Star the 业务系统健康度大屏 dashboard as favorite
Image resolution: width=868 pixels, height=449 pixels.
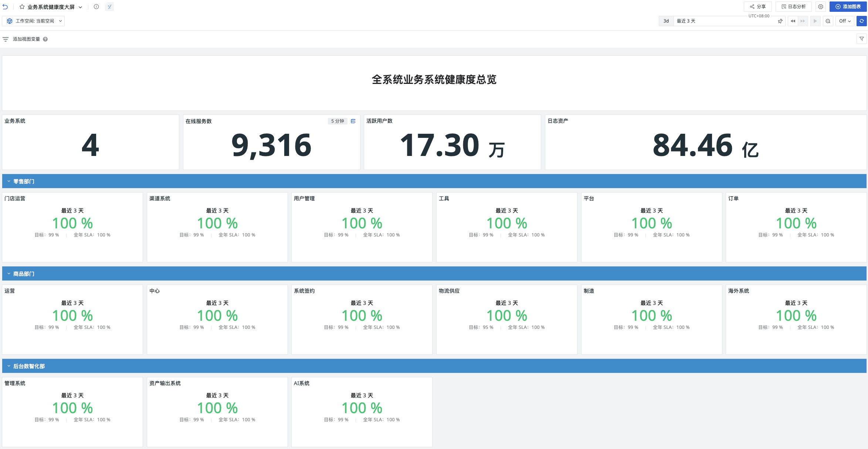tap(22, 7)
